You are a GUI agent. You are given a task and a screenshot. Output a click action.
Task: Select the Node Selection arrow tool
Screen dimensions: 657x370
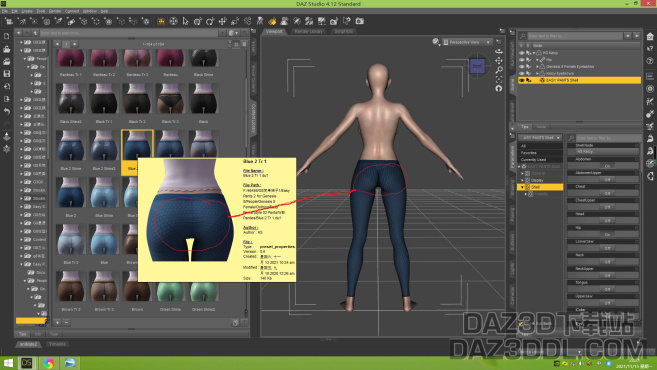point(186,21)
